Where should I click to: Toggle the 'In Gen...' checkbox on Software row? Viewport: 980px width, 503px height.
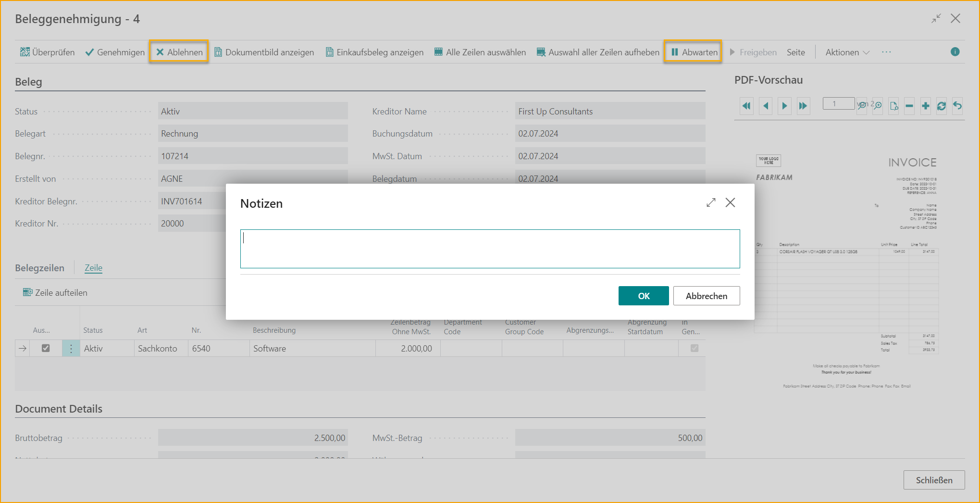point(694,348)
